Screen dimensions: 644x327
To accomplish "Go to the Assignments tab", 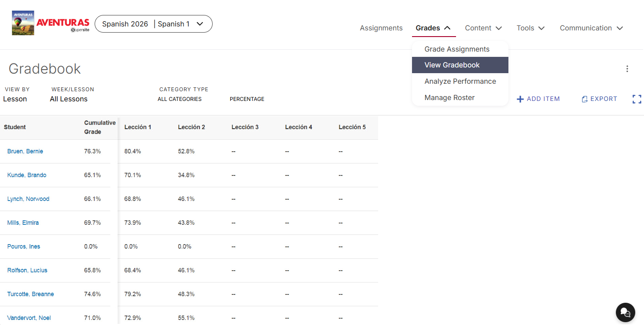I will (x=381, y=28).
